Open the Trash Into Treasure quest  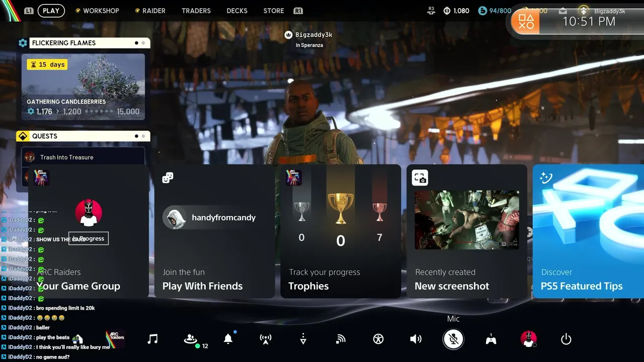click(x=83, y=157)
